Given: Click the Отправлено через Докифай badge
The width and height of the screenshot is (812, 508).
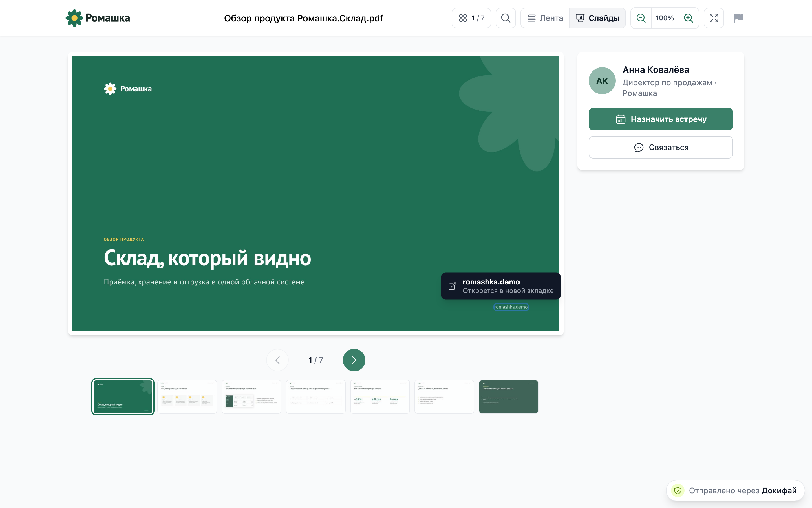Looking at the screenshot, I should click(x=735, y=491).
